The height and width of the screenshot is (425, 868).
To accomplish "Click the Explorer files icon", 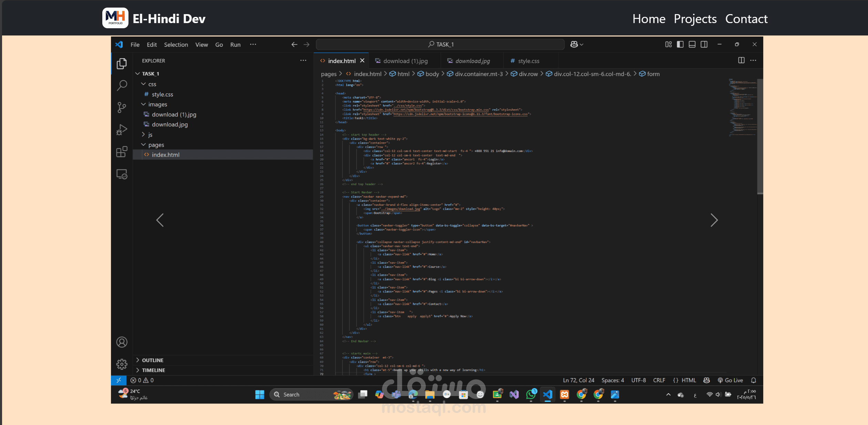I will (122, 63).
